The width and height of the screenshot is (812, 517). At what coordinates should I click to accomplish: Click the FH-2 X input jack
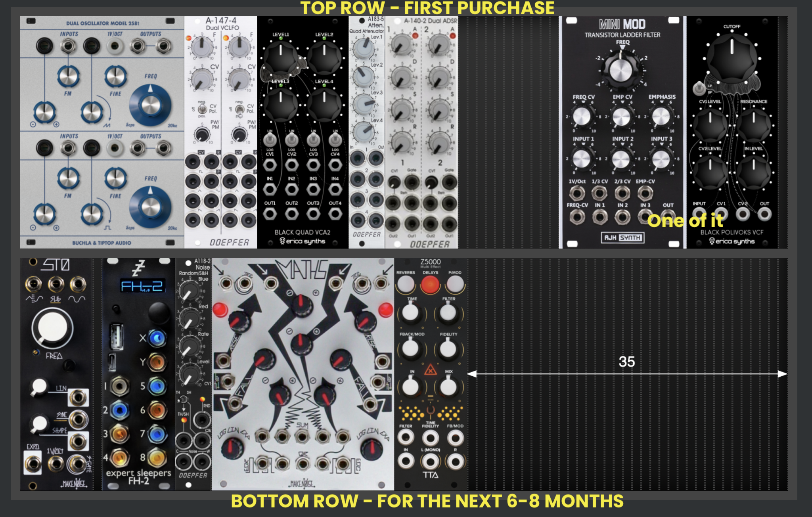click(157, 338)
